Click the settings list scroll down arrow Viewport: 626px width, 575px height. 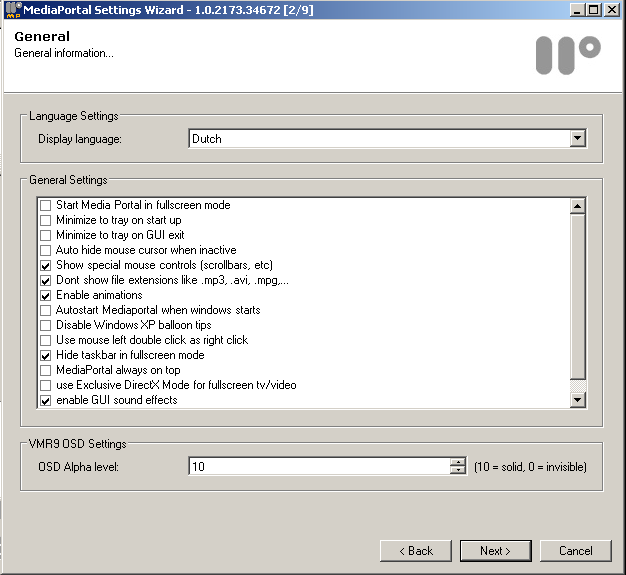click(x=578, y=399)
